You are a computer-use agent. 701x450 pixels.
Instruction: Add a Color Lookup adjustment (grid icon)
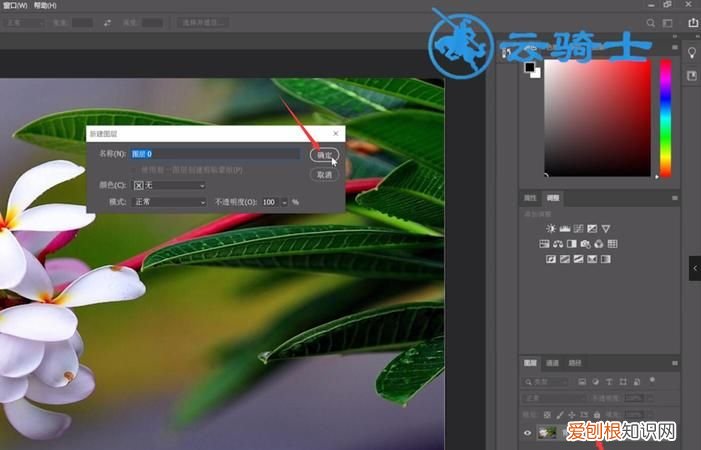tap(612, 244)
